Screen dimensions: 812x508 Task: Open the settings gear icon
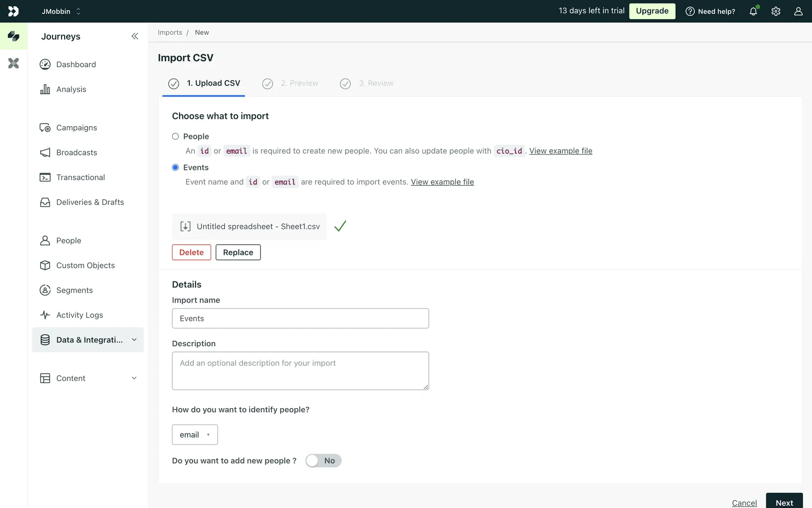coord(776,11)
